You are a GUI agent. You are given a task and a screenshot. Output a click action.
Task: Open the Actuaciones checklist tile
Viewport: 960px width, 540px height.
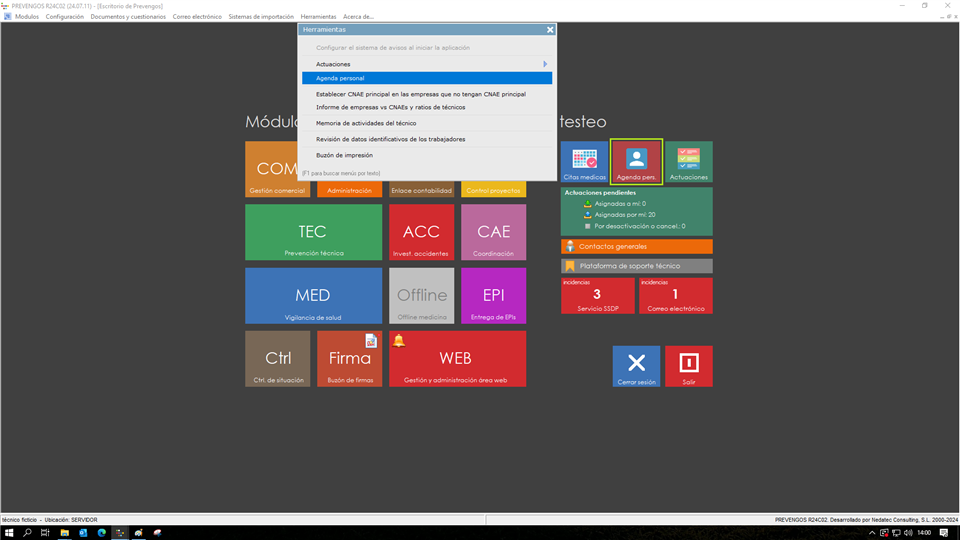(688, 162)
